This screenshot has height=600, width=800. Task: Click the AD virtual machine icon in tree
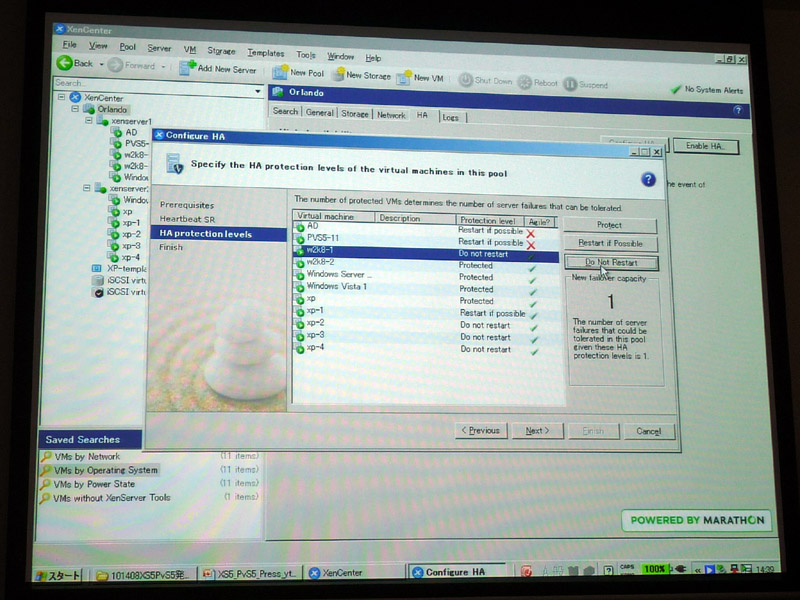[x=118, y=132]
